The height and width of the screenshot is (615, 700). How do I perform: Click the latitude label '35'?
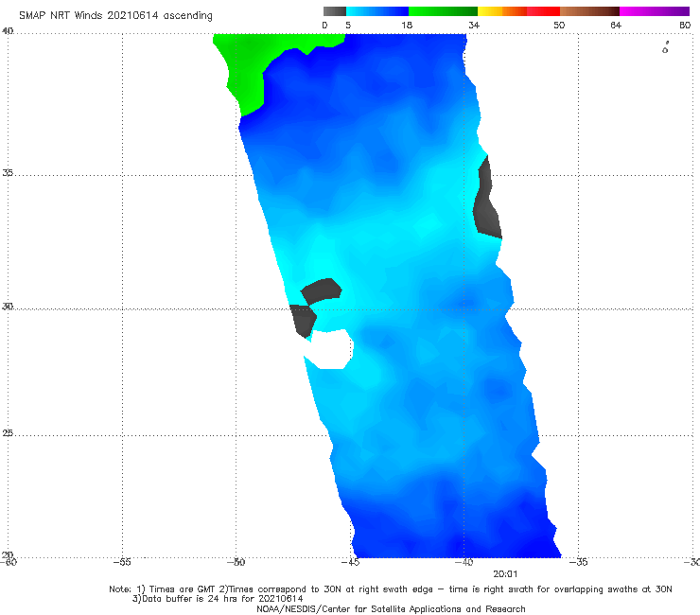8,172
